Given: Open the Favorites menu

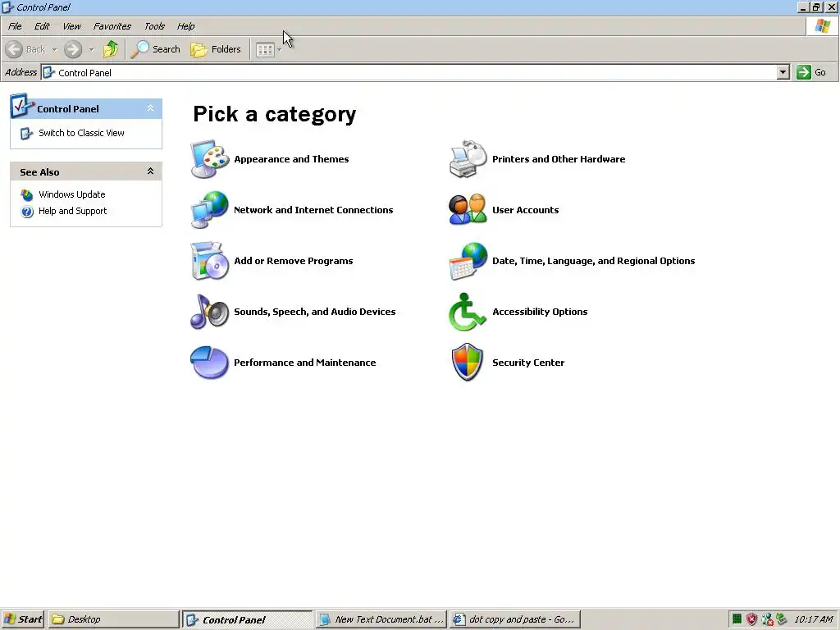Looking at the screenshot, I should (x=112, y=26).
